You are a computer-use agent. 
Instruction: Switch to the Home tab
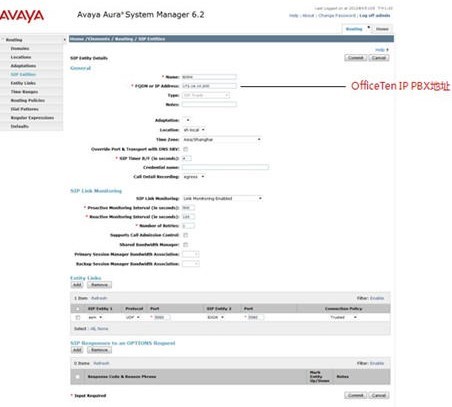[x=382, y=29]
